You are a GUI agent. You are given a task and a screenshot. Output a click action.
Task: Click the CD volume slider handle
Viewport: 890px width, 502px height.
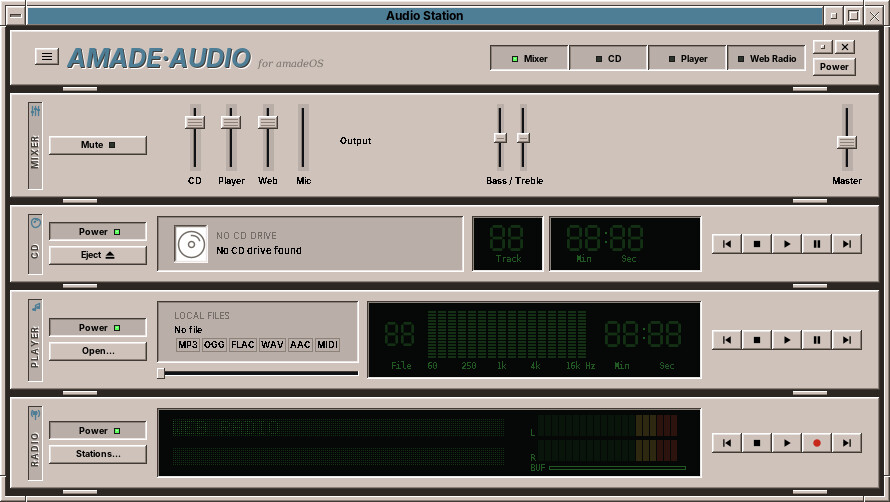click(x=195, y=122)
